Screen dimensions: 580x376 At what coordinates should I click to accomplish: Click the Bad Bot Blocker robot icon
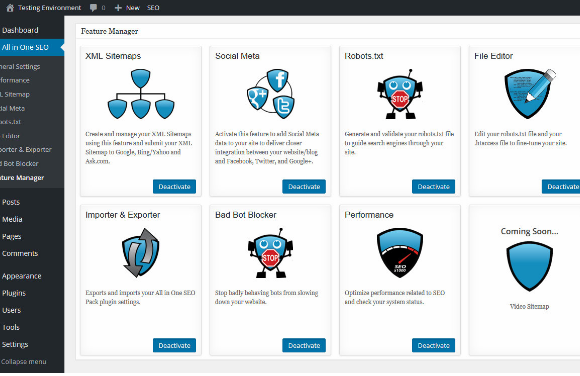tap(270, 253)
